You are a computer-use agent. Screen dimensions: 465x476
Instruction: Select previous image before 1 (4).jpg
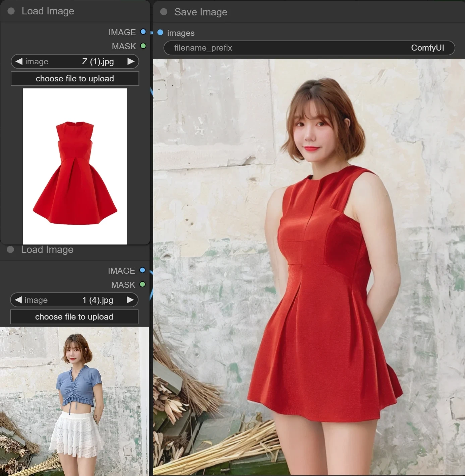(x=18, y=300)
